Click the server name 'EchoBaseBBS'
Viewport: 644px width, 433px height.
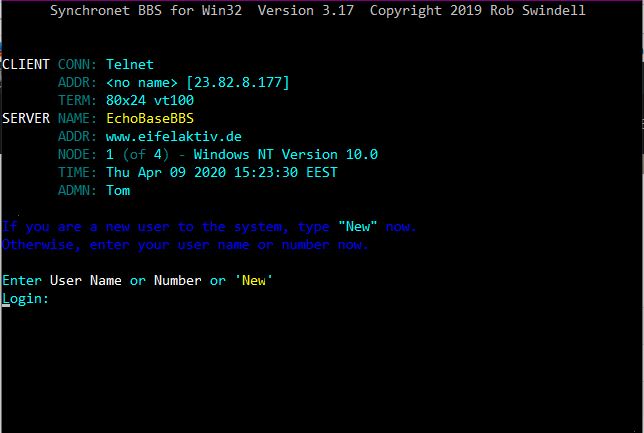click(150, 118)
